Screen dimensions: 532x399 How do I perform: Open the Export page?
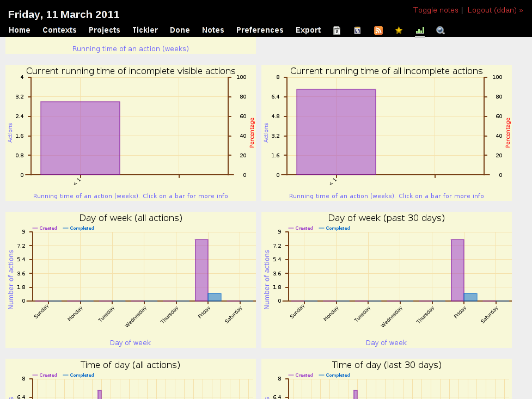[308, 30]
